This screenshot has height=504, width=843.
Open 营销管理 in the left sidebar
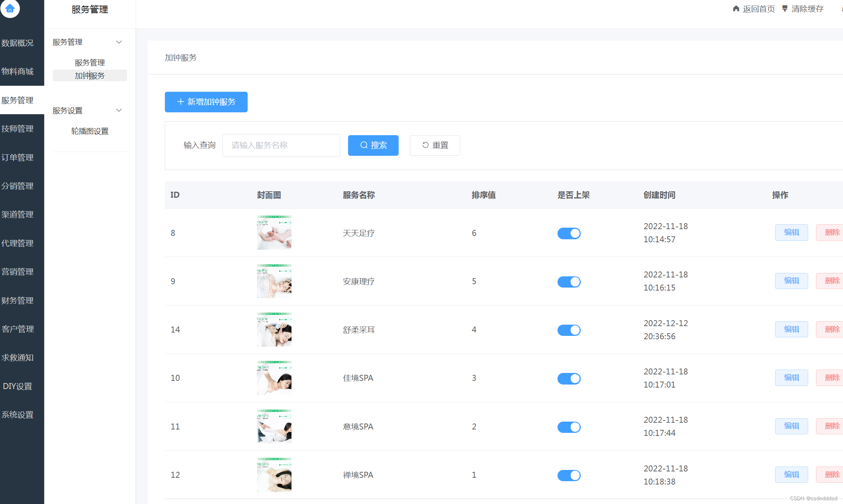click(x=17, y=271)
